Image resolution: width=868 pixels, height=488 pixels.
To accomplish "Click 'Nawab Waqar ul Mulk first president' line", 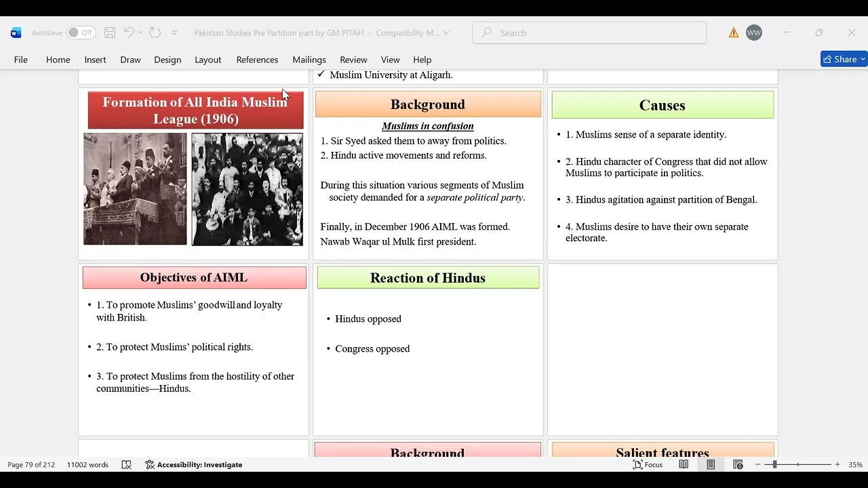I will pyautogui.click(x=398, y=241).
